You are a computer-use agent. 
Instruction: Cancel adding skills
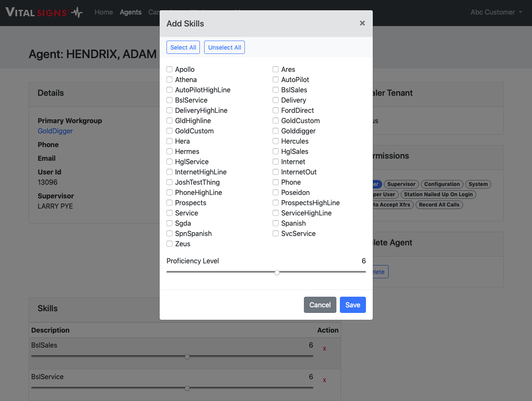pyautogui.click(x=320, y=305)
